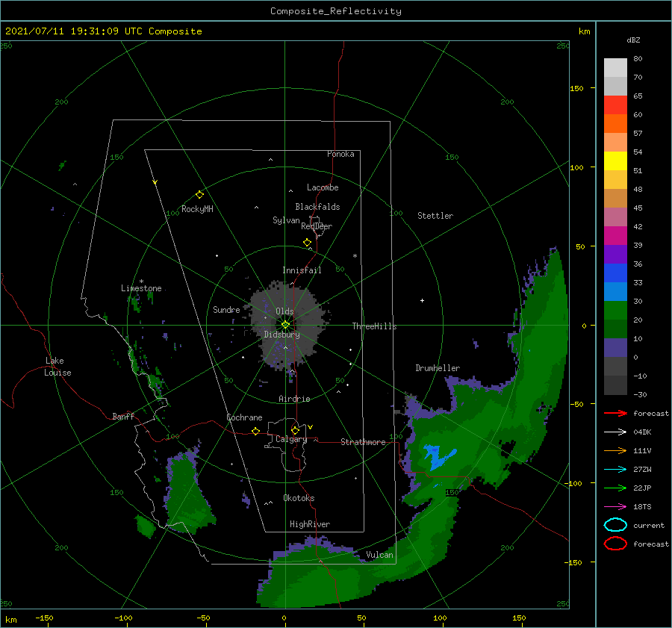
Task: Click the yellow swatch between 54 and 51 dBZ
Action: pos(615,161)
